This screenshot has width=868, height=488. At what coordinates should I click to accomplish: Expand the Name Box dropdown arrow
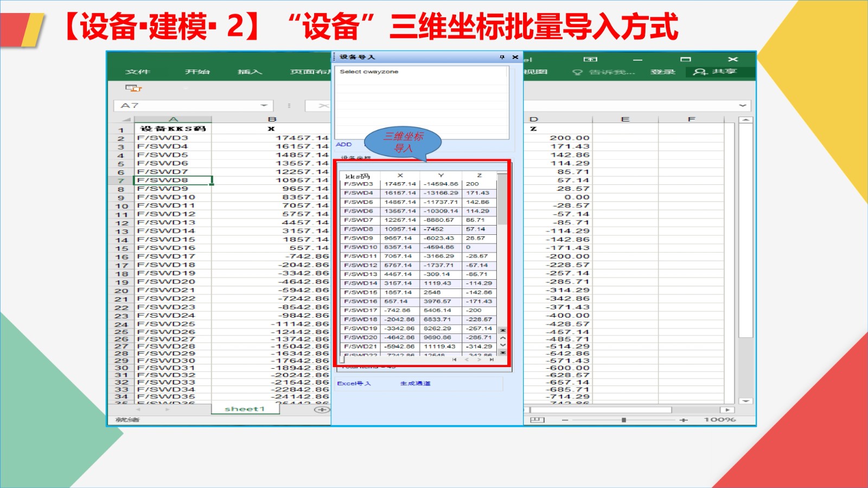tap(264, 106)
